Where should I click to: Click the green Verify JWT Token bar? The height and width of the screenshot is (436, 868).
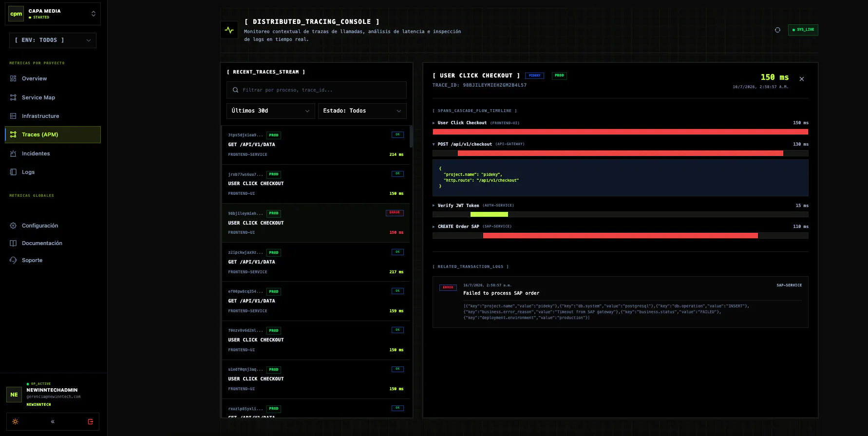point(489,214)
